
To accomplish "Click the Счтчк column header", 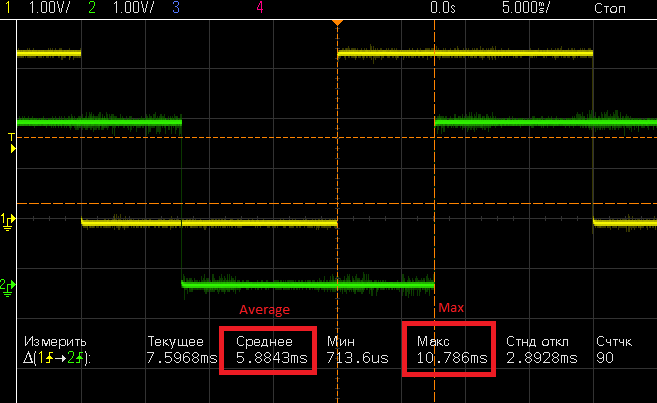I will [614, 341].
